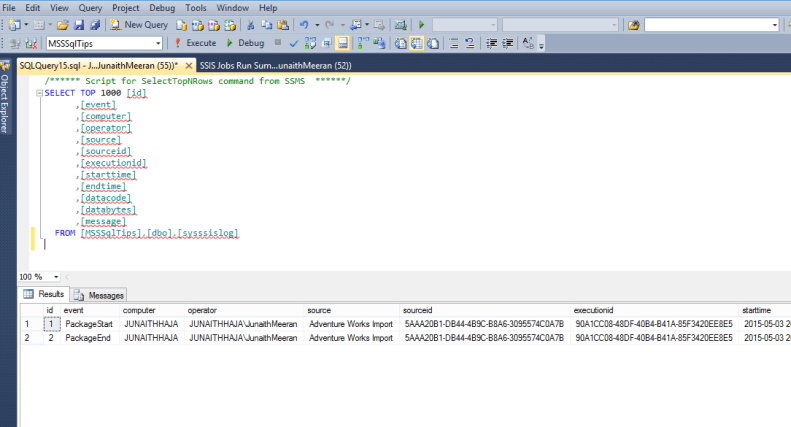Increase indent of selected lines
Viewport: 791px width, 427px height.
(507, 43)
